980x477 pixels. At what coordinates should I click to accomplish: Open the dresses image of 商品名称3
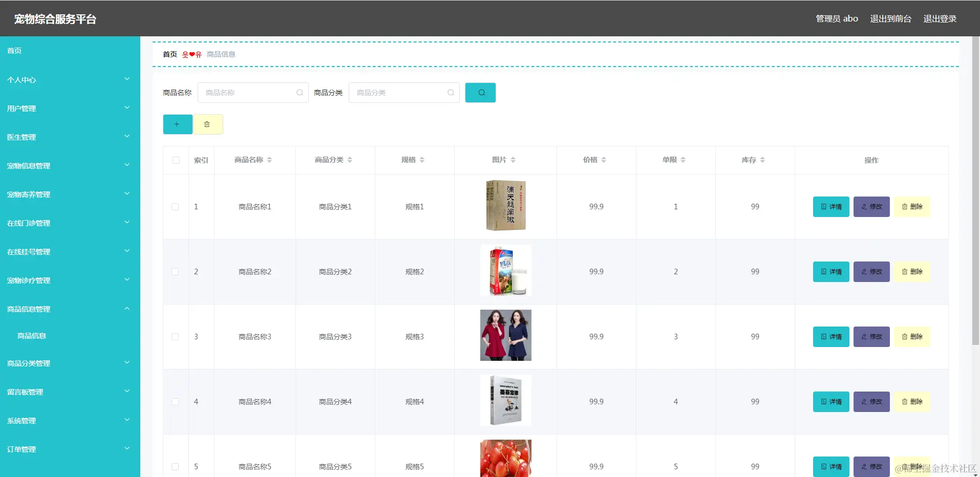click(x=506, y=335)
